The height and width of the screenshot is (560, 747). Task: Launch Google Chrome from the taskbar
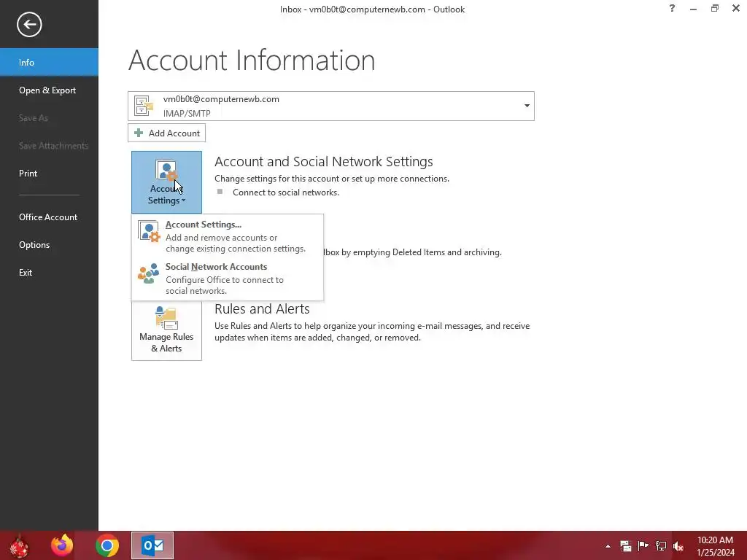(107, 545)
